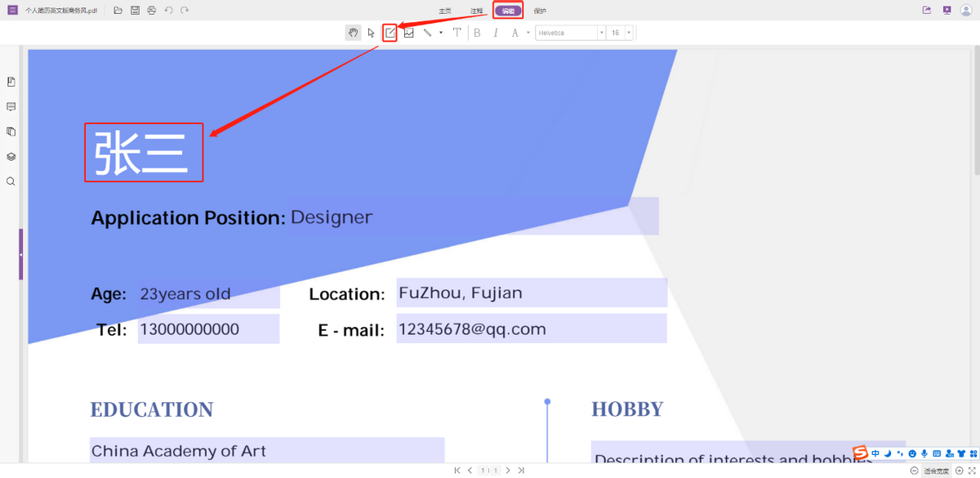Screen dimensions: 980x478
Task: Open the font size dropdown arrow
Action: click(x=629, y=33)
